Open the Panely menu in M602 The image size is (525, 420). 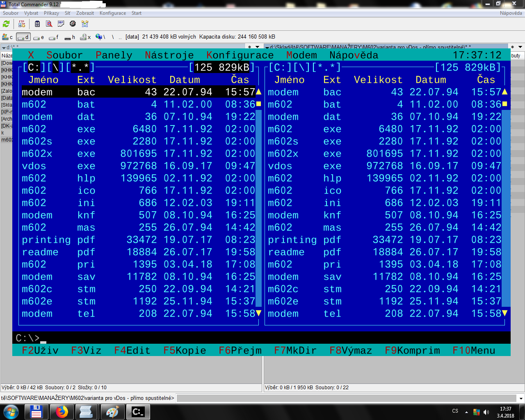(114, 55)
